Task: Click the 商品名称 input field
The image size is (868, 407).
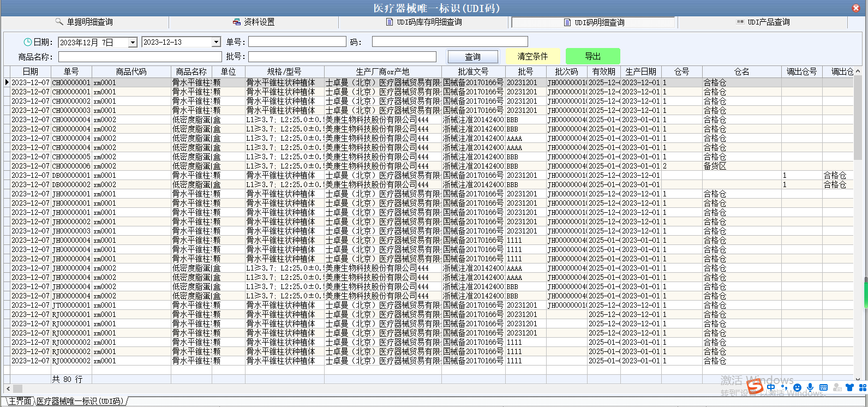Action: point(140,57)
